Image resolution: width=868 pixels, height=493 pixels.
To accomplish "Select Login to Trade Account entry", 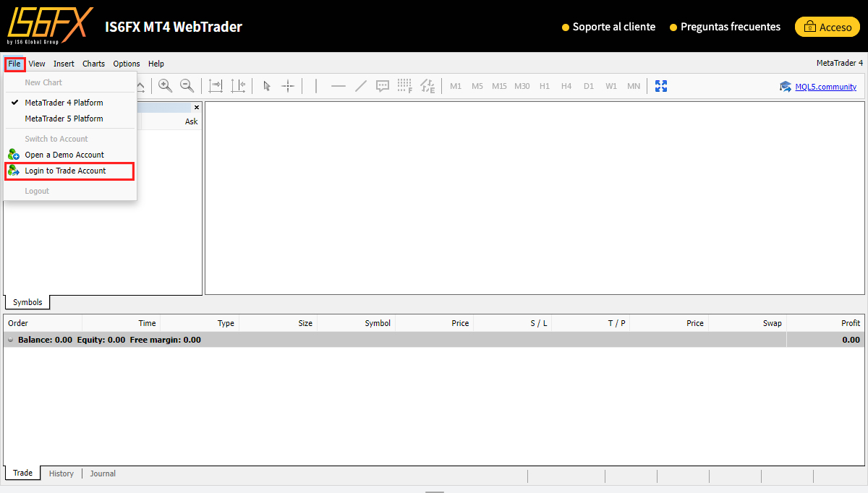I will coord(70,171).
